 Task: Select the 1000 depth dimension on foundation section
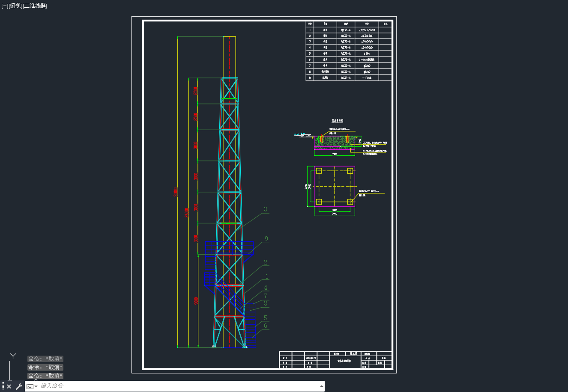click(360, 141)
